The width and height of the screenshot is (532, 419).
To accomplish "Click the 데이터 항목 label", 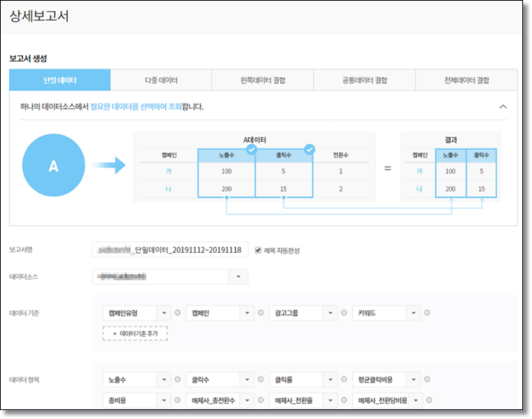I will pyautogui.click(x=25, y=379).
